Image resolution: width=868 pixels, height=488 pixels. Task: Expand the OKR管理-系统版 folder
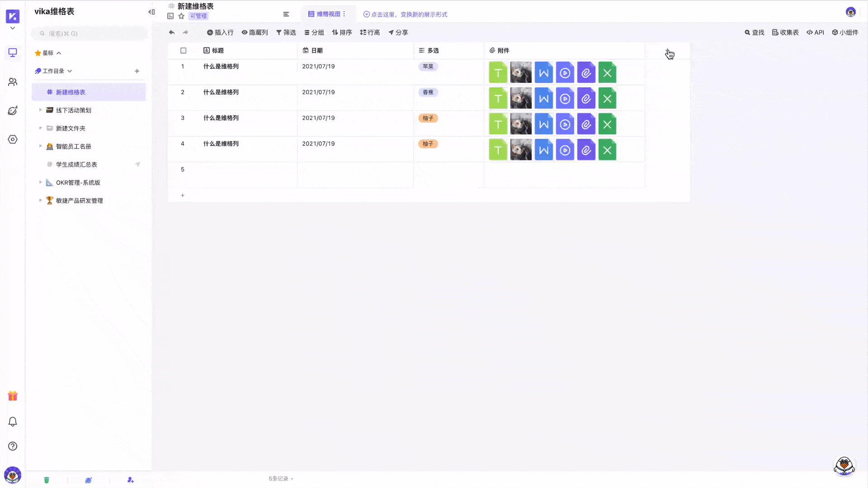pyautogui.click(x=40, y=183)
